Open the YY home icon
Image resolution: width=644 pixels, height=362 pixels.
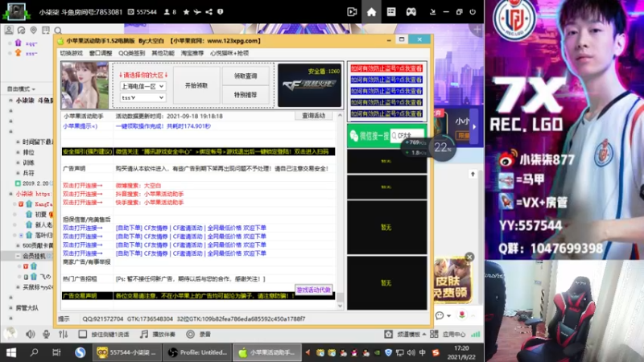tap(371, 12)
